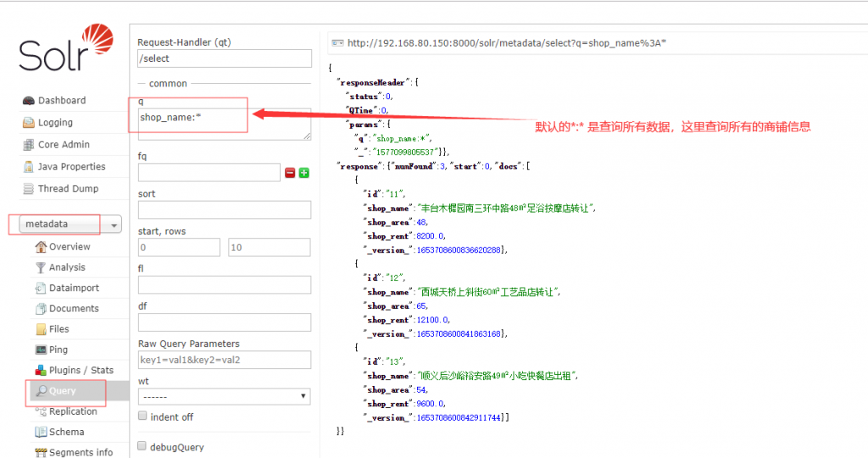Click the Raw Query Parameters input field
The image size is (868, 458).
[224, 360]
